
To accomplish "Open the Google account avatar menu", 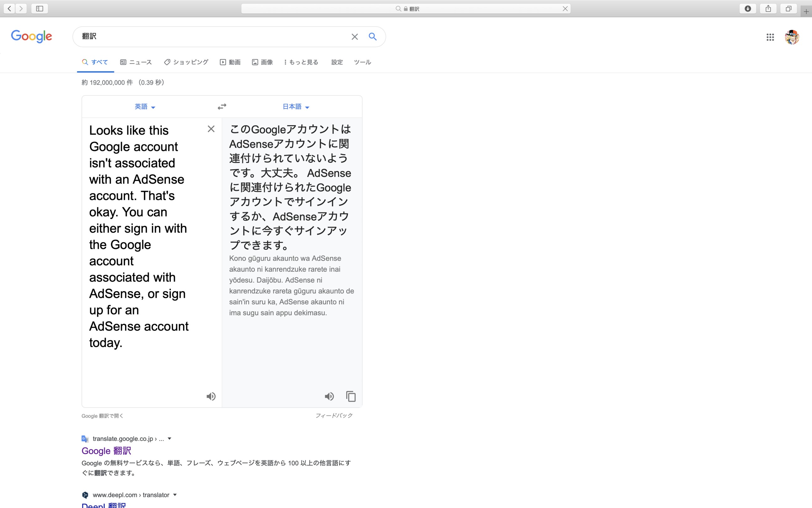I will [x=792, y=37].
